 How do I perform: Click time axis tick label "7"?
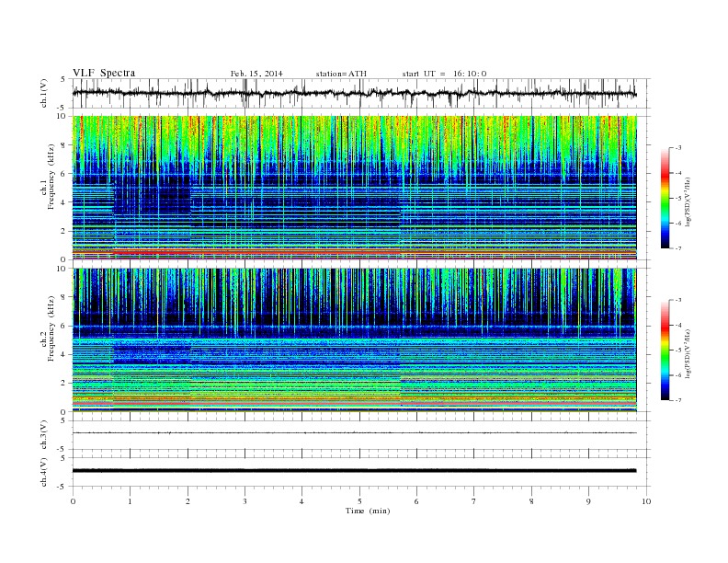474,501
